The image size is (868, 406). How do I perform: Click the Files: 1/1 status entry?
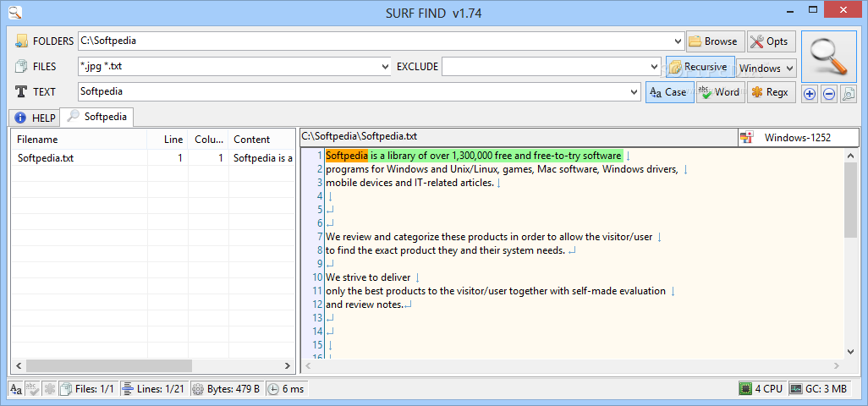[87, 389]
